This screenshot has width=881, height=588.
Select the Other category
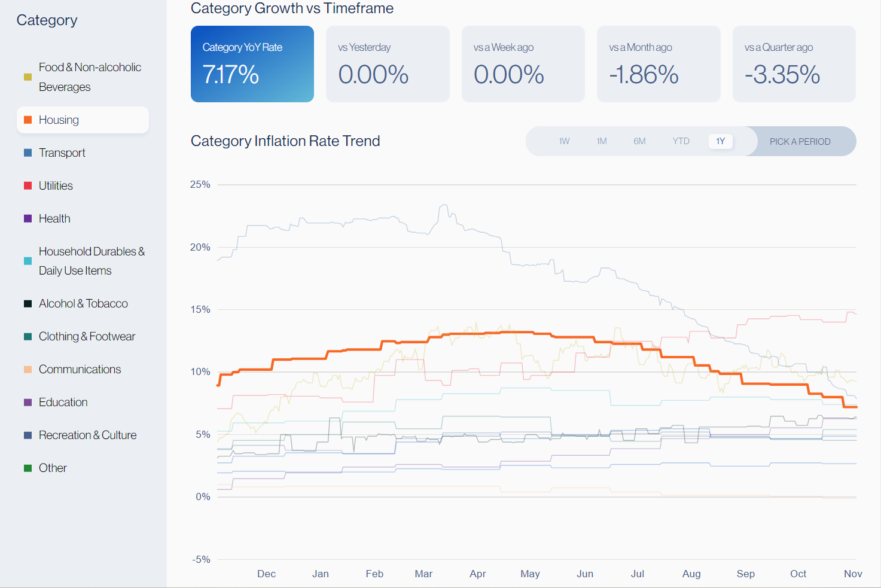(53, 468)
